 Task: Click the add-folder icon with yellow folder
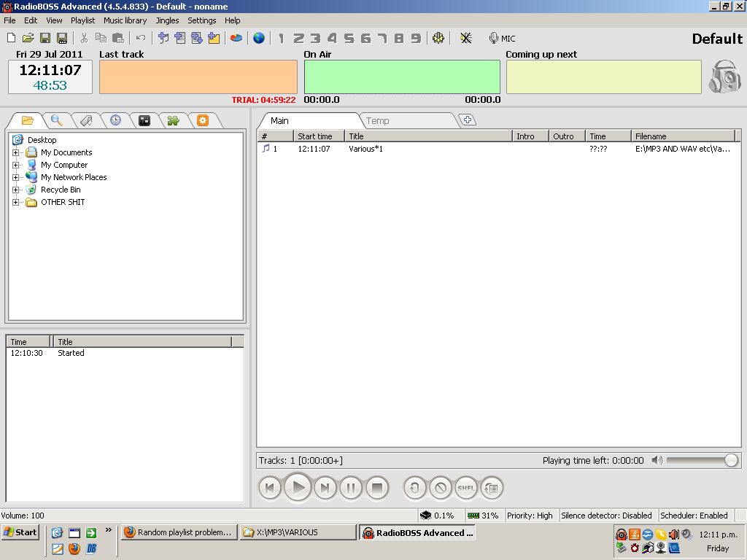[x=214, y=38]
